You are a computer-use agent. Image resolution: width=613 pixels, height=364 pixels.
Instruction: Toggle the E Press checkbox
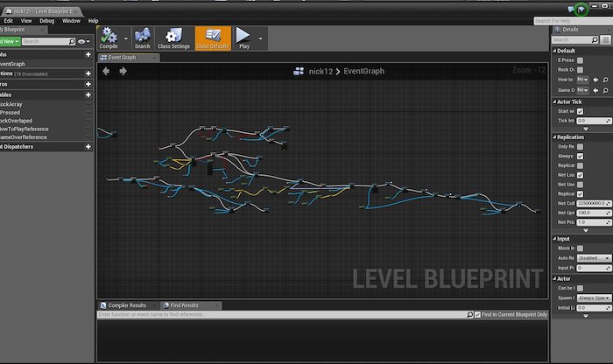point(580,60)
